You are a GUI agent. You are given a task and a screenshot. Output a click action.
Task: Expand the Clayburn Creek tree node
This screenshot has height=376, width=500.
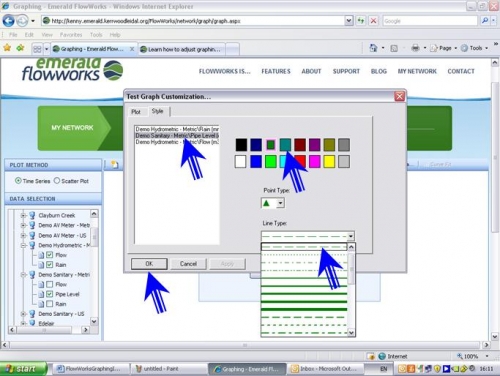23,215
